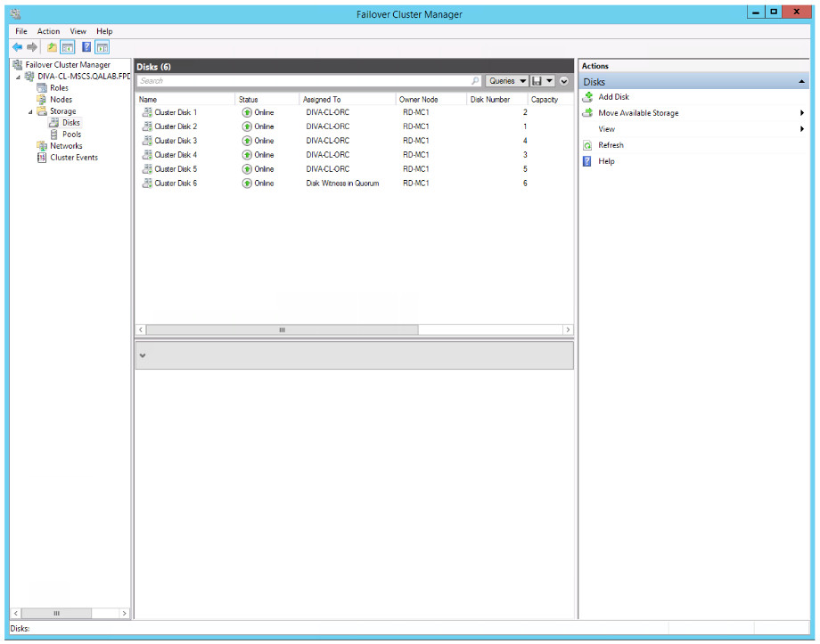Screen dimensions: 820x644
Task: Expand the Move Available Storage action
Action: coord(801,113)
